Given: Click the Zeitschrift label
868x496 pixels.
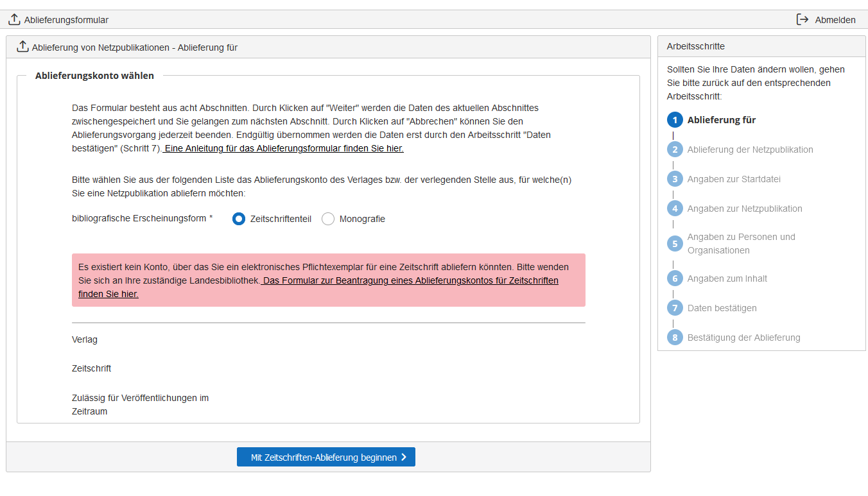Looking at the screenshot, I should (92, 368).
